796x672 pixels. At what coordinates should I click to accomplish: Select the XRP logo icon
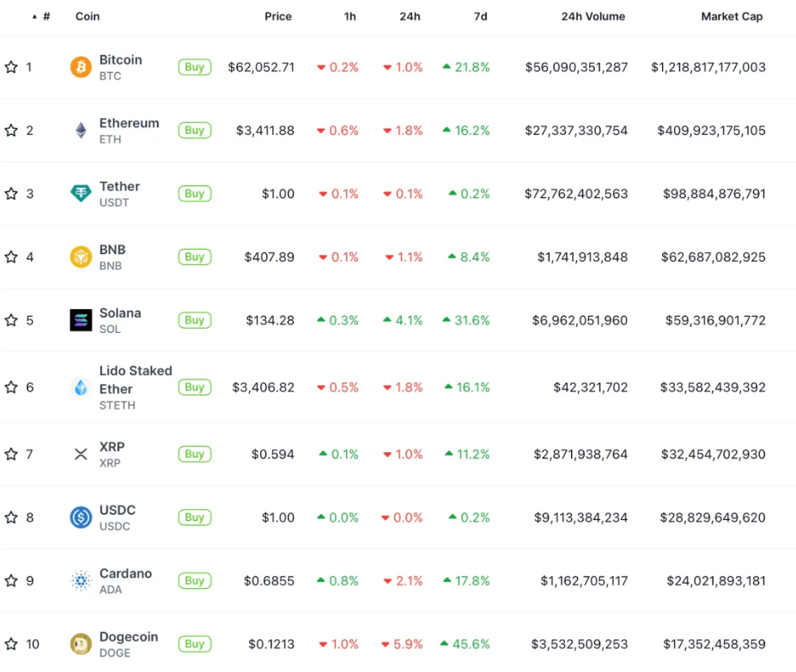(x=80, y=454)
